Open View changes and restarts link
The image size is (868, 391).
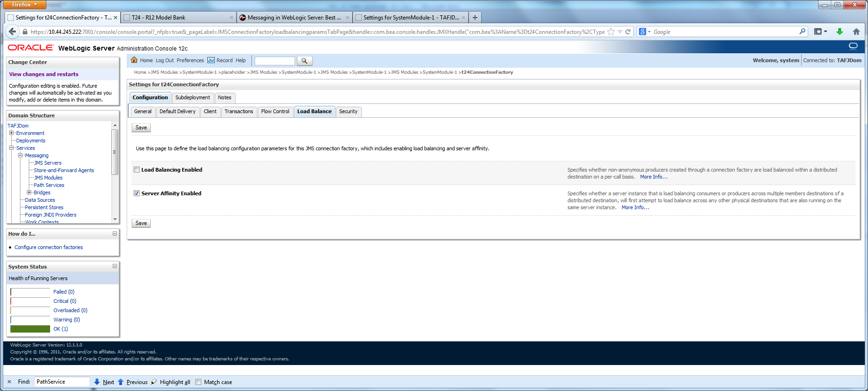click(44, 74)
